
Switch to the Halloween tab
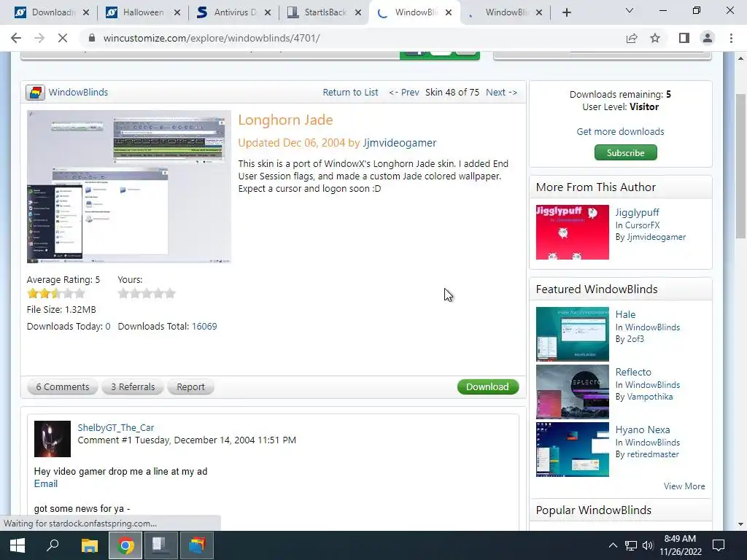click(142, 13)
